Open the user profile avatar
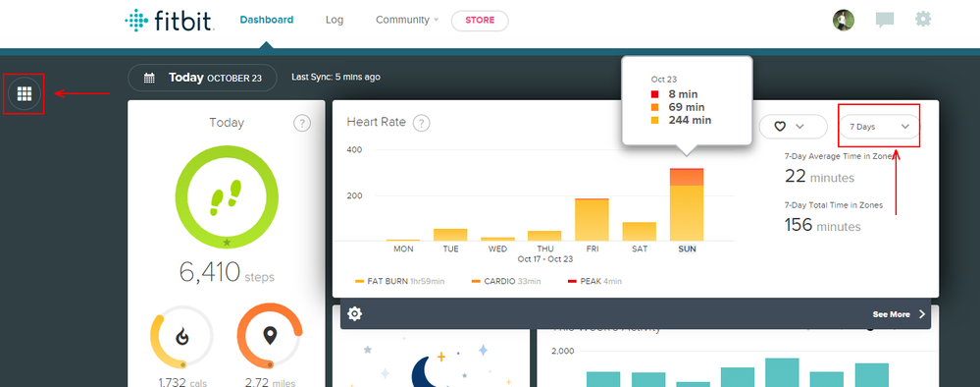 (843, 20)
